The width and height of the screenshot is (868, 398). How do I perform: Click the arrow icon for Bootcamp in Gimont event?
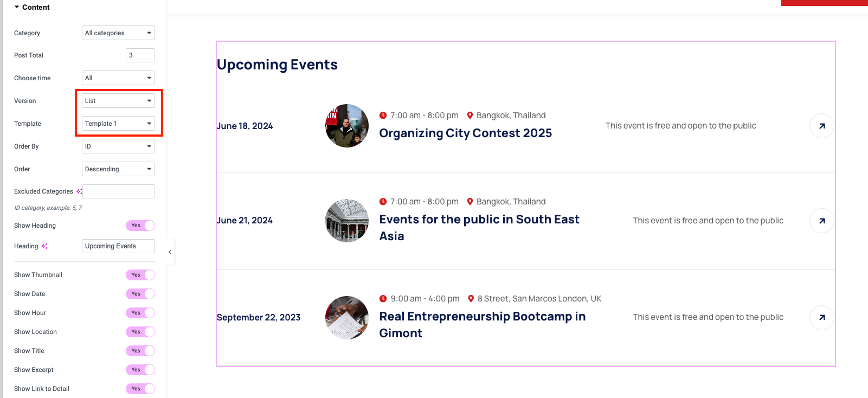point(821,317)
